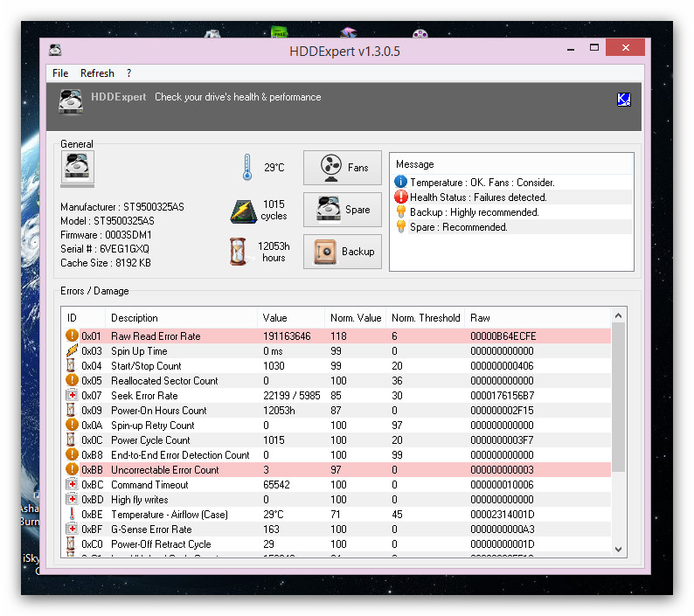This screenshot has height=616, width=694.
Task: Click the Backup button
Action: pos(342,252)
